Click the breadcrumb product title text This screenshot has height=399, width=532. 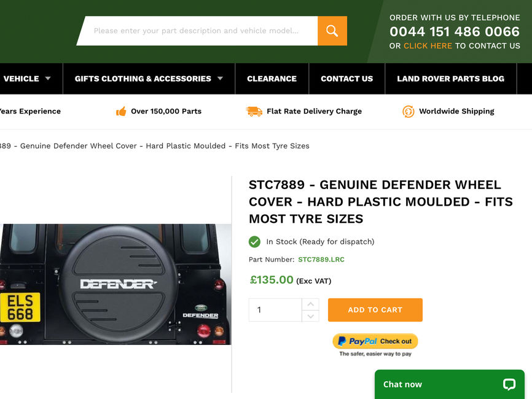coord(154,146)
